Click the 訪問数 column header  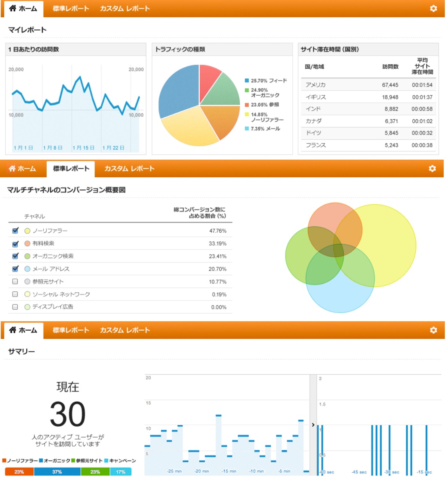click(390, 67)
